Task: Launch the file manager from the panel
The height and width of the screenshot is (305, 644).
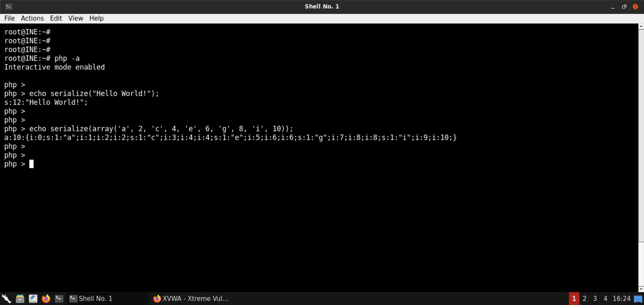Action: coord(20,298)
